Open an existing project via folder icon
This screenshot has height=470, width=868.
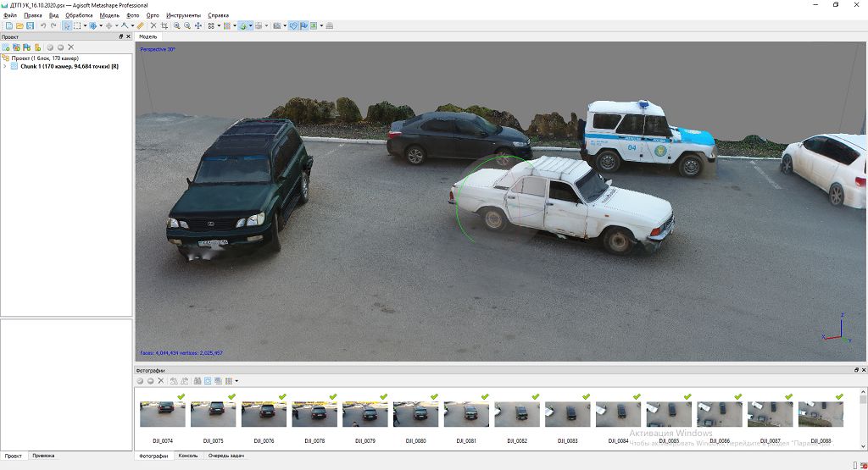point(19,26)
